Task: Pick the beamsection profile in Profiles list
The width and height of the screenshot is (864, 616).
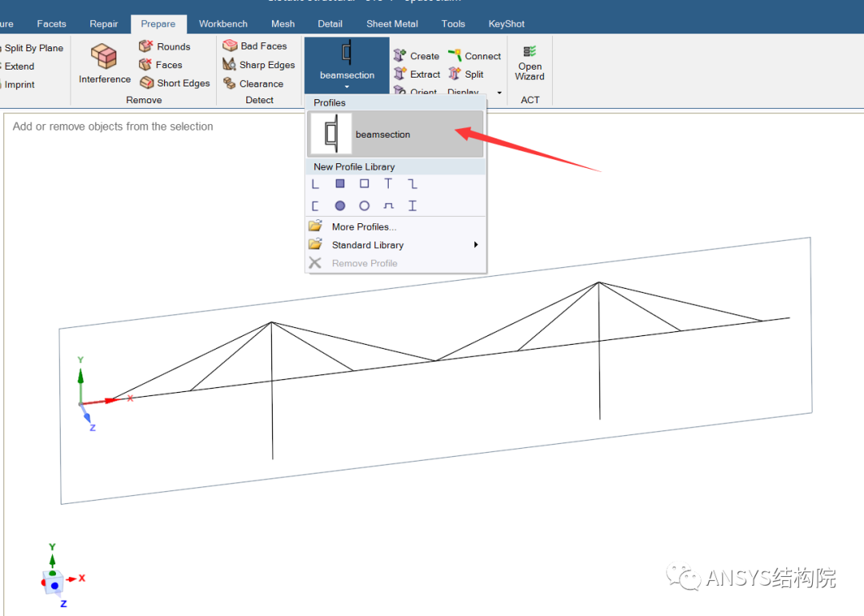Action: click(395, 134)
